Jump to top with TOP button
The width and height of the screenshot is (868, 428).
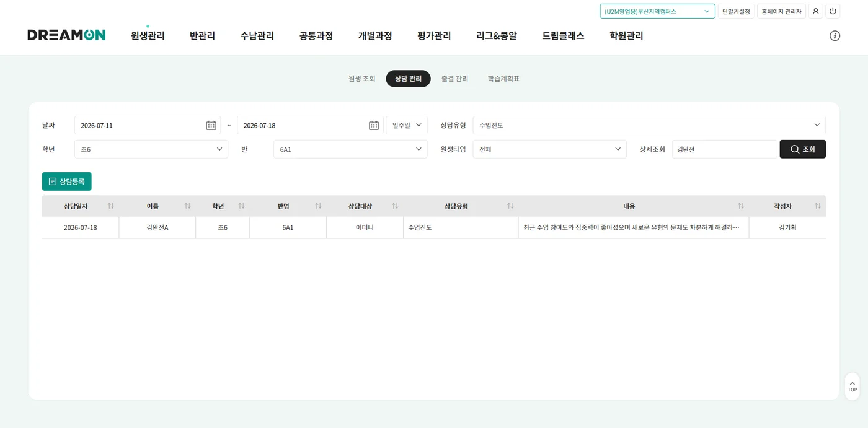click(852, 387)
